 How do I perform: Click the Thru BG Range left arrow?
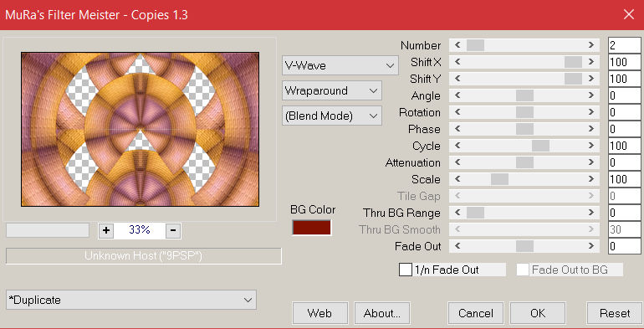tap(457, 213)
